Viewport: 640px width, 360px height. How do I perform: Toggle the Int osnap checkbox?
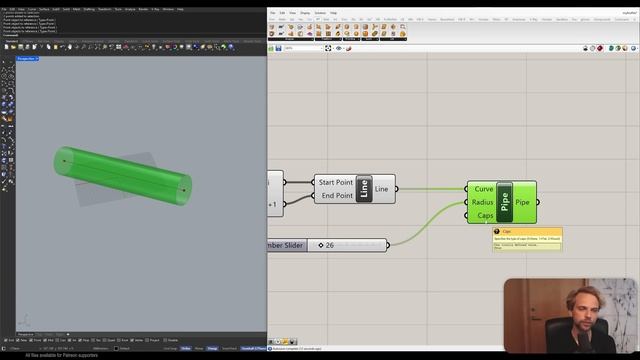(69, 340)
